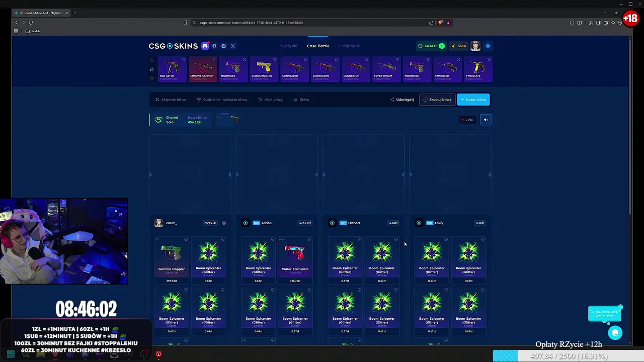This screenshot has width=644, height=362.
Task: Open Chrome Cannon drop card
Action: pyautogui.click(x=202, y=69)
